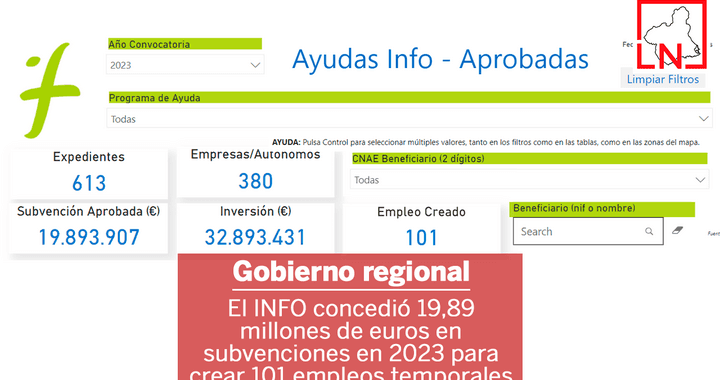Click the Murcia region map LN logo
The height and width of the screenshot is (380, 720).
point(671,35)
